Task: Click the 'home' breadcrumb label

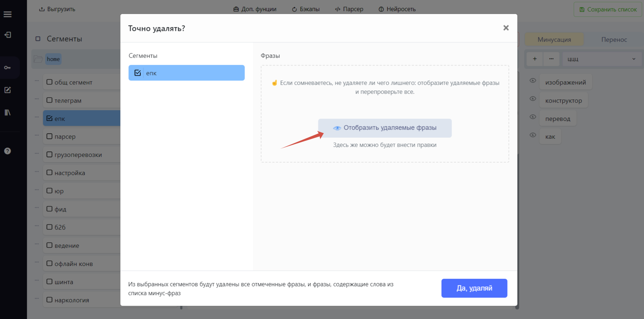Action: click(53, 59)
